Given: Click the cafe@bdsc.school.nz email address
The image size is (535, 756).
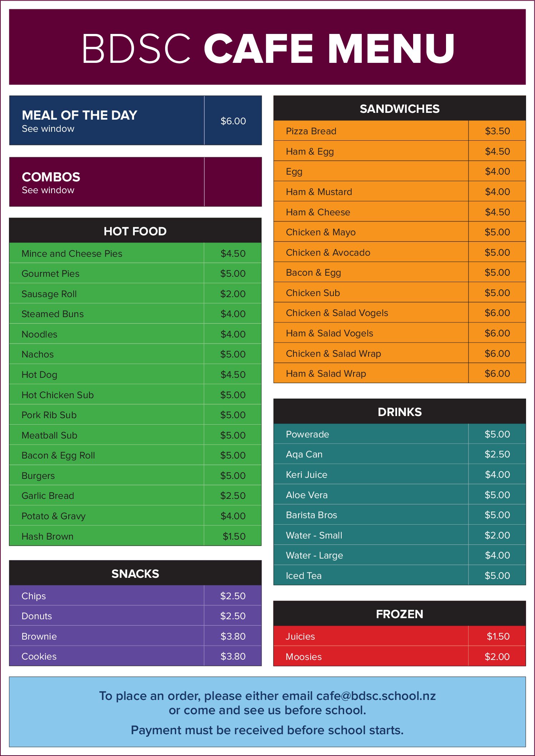Looking at the screenshot, I should pyautogui.click(x=376, y=696).
